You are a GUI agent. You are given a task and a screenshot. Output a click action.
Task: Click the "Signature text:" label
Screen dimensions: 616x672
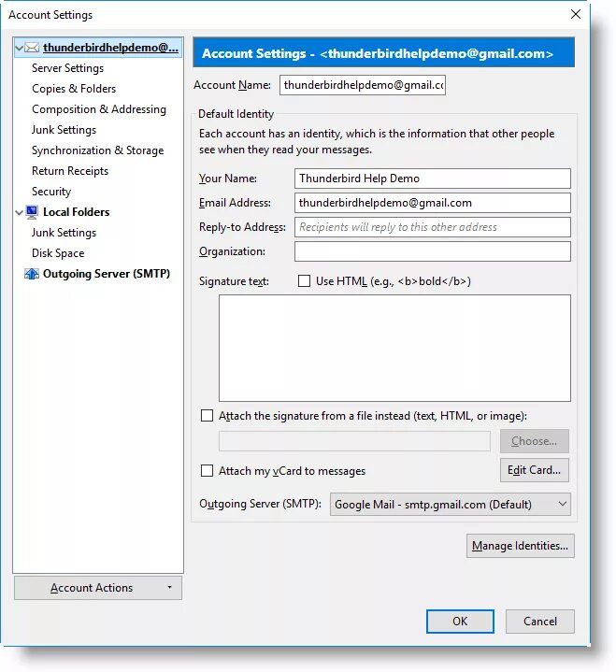click(x=234, y=281)
